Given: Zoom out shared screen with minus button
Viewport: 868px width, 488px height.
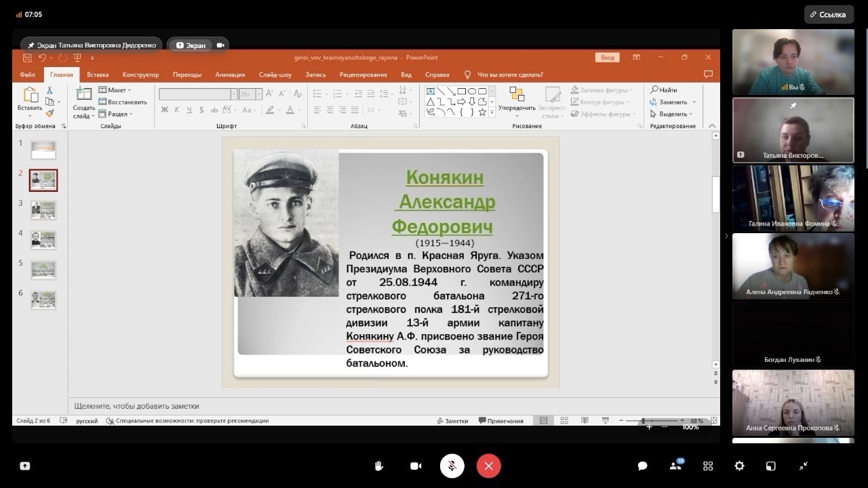Looking at the screenshot, I should click(x=665, y=427).
